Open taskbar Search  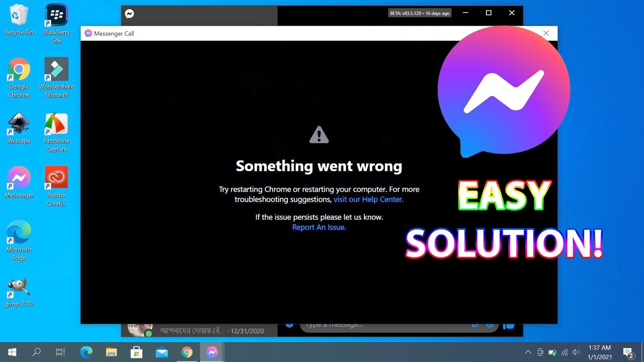(x=36, y=352)
